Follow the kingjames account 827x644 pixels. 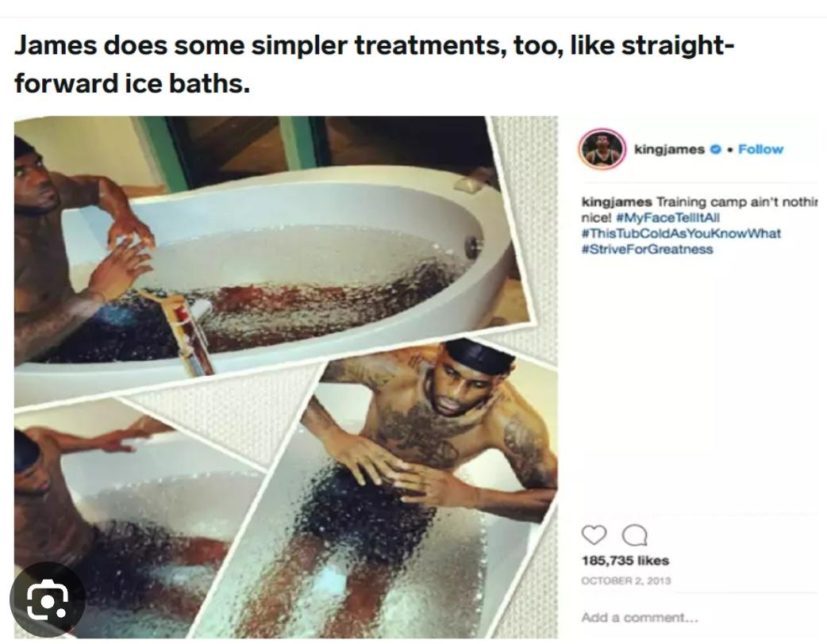(760, 149)
